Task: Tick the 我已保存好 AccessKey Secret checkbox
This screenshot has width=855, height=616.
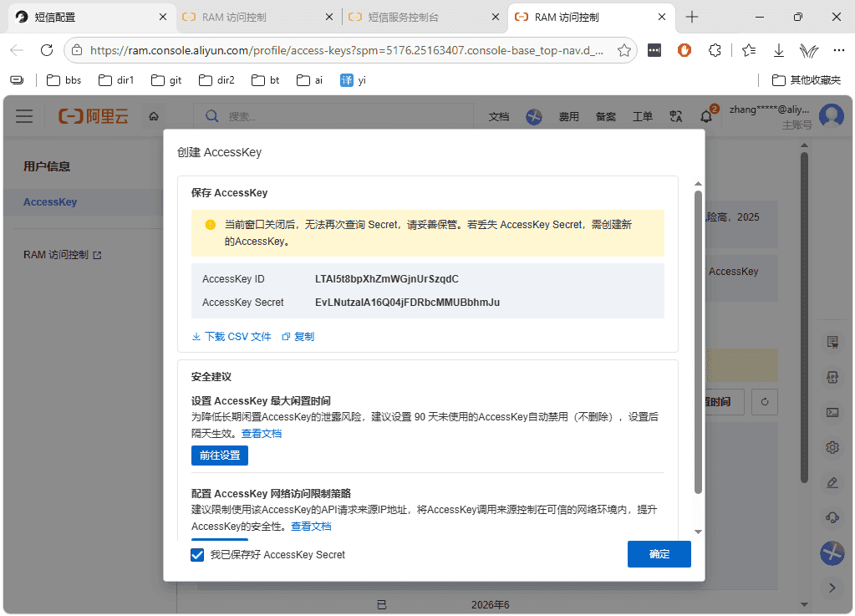Action: [197, 555]
